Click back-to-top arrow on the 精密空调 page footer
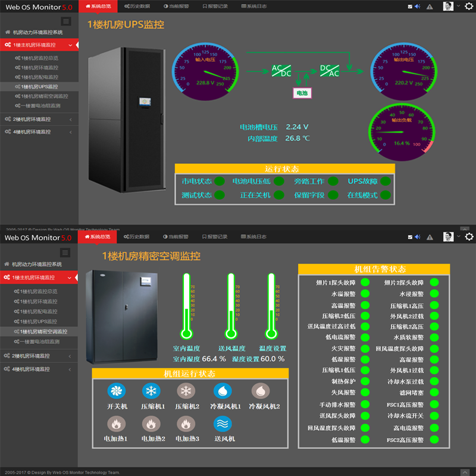 pyautogui.click(x=465, y=472)
